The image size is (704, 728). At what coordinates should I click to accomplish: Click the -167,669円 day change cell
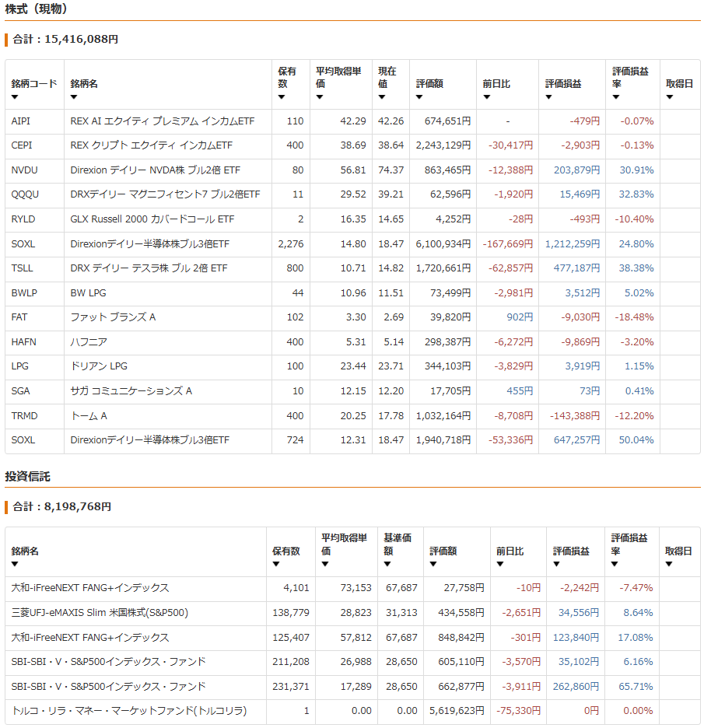(507, 243)
